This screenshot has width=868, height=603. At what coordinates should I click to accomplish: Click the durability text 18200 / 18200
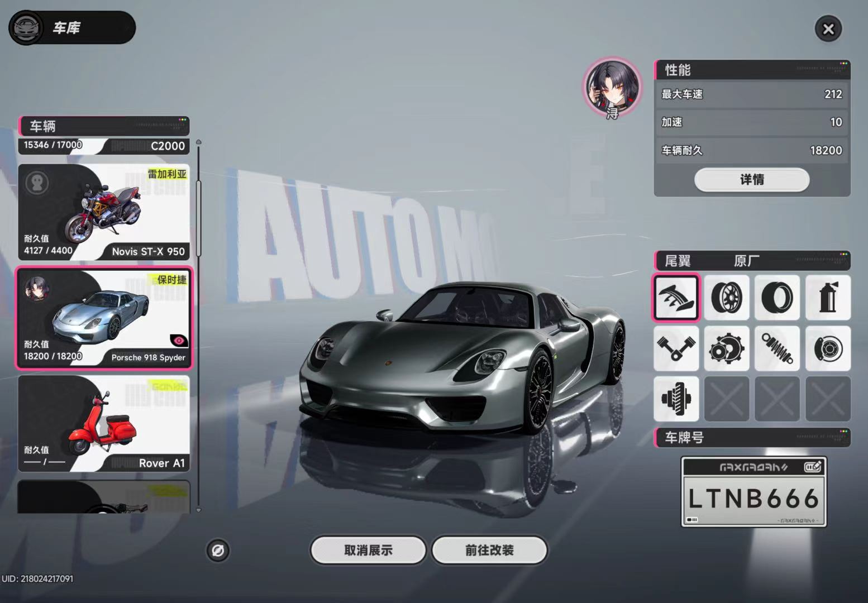pyautogui.click(x=53, y=356)
